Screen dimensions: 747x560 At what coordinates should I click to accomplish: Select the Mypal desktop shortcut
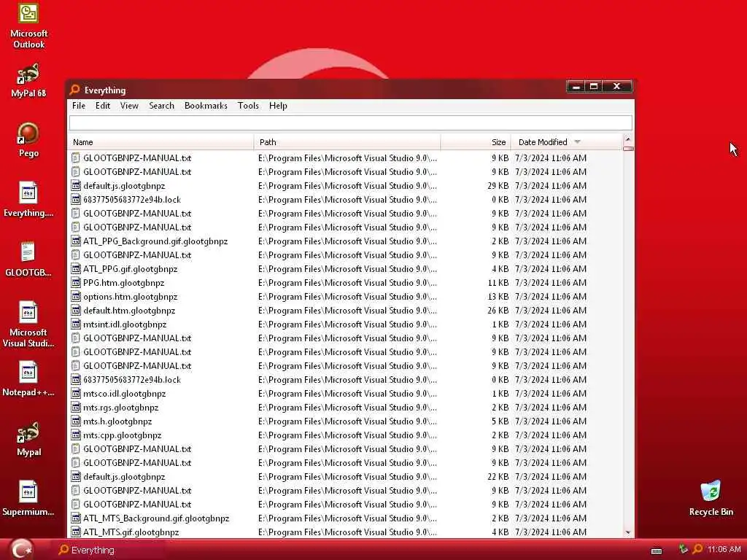point(28,439)
